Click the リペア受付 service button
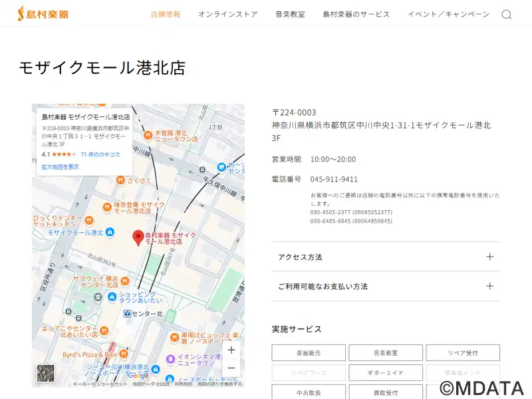The height and width of the screenshot is (399, 532). click(x=463, y=353)
